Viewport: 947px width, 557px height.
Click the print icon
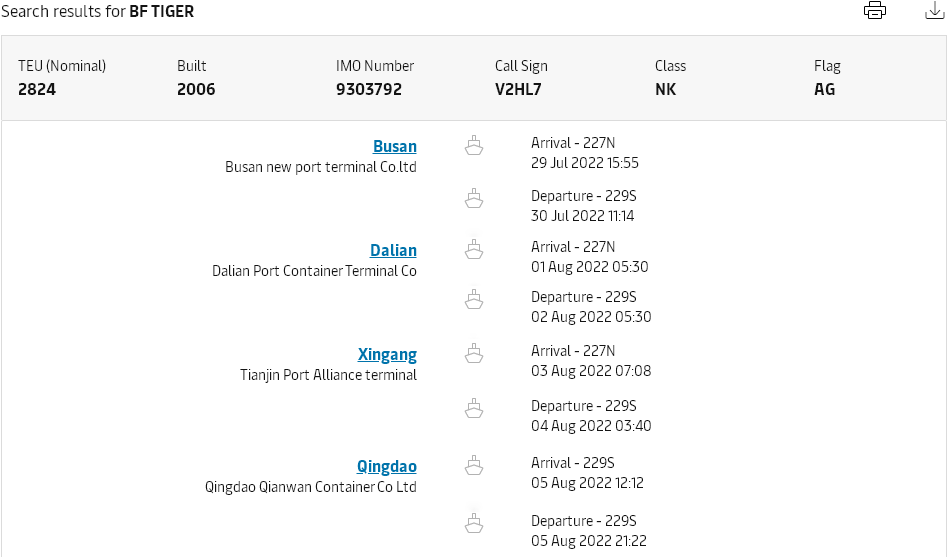(875, 11)
